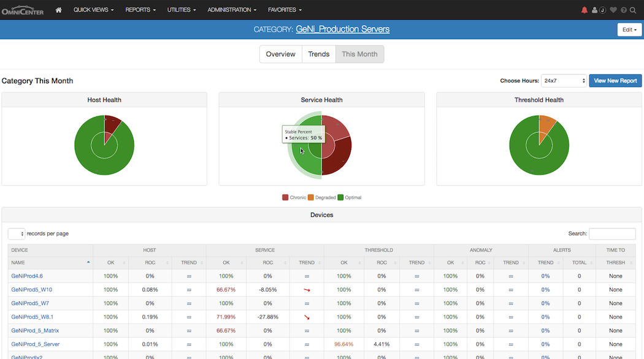Screen dimensions: 644x359
Task: Click the Degraded legend swatch
Action: click(310, 197)
